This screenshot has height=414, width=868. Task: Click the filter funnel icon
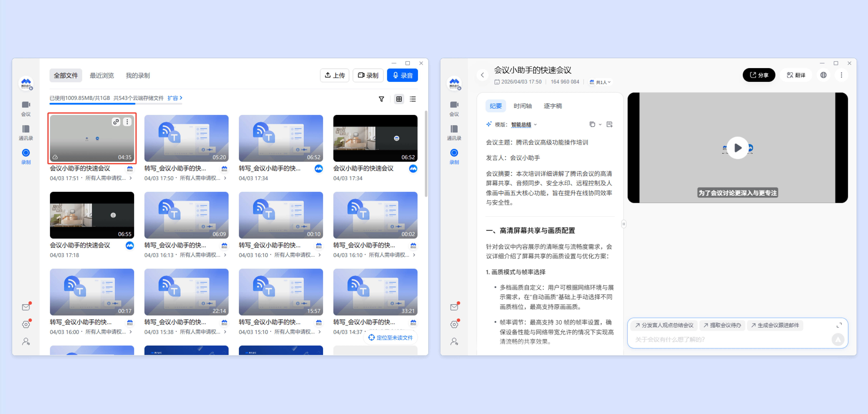click(381, 99)
